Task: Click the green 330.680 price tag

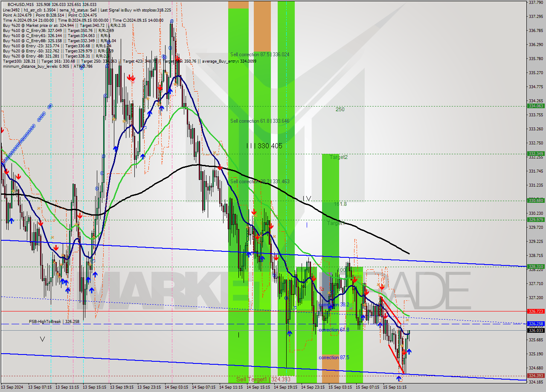Action: coord(536,200)
